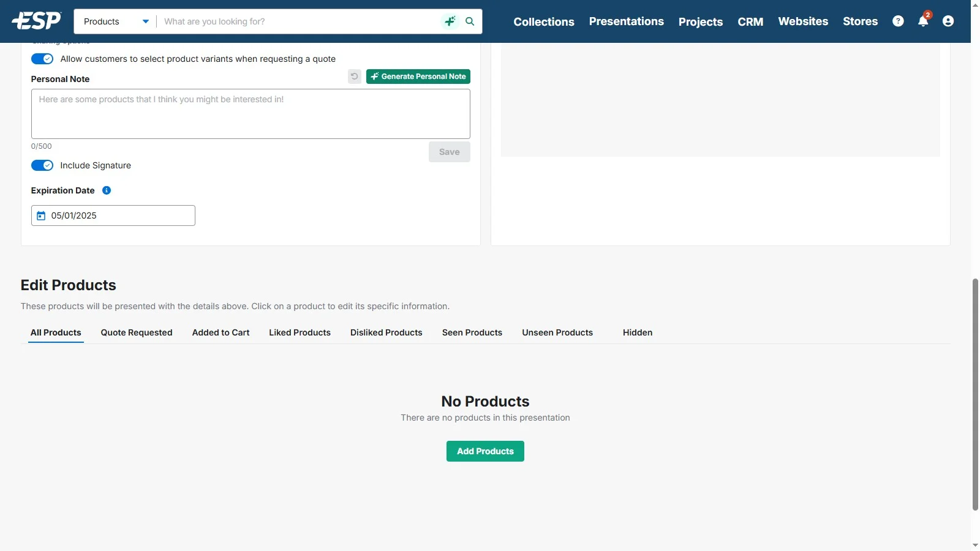Open the Collections menu
This screenshot has width=980, height=551.
click(544, 21)
